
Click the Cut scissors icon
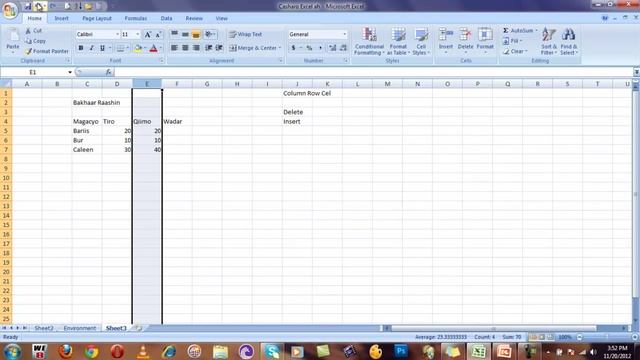coord(28,31)
